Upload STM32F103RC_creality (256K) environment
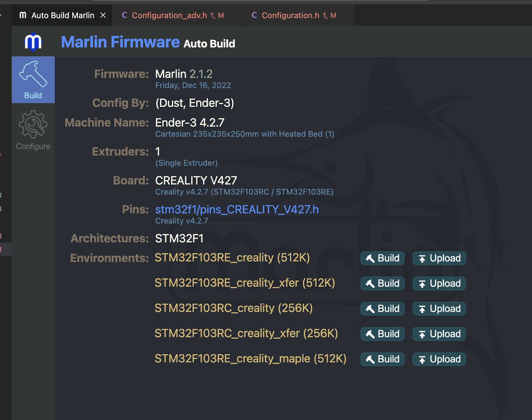The height and width of the screenshot is (420, 532). point(439,309)
